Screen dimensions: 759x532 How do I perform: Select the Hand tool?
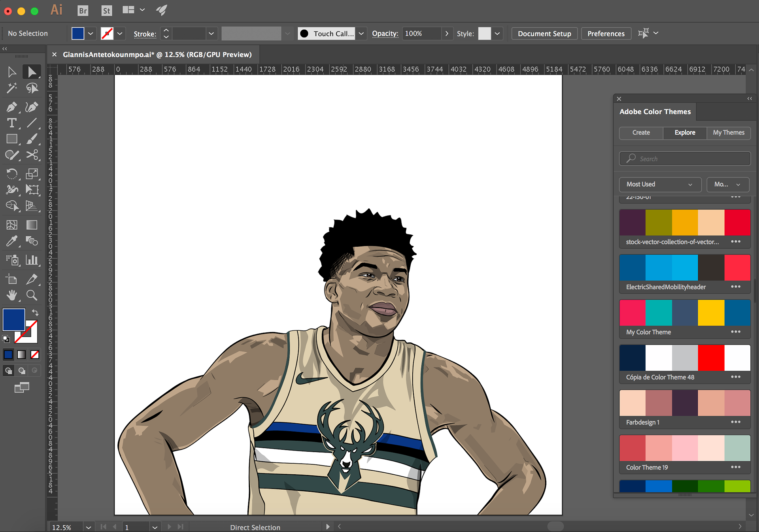pyautogui.click(x=12, y=295)
